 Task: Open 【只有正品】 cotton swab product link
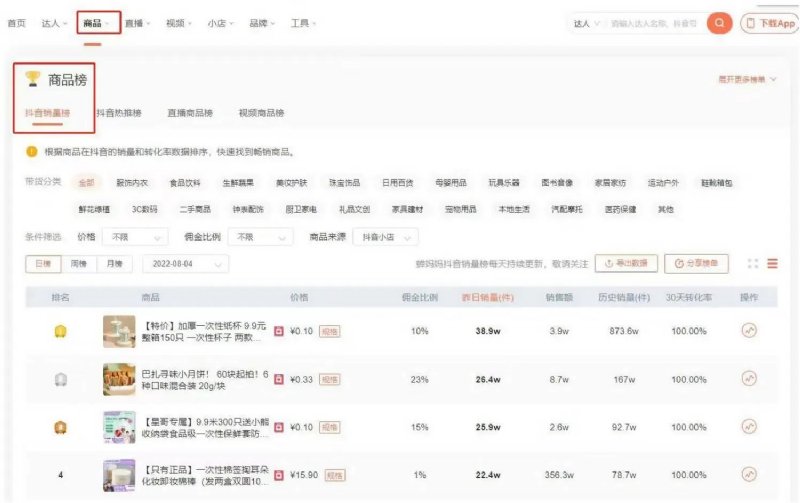coord(205,475)
